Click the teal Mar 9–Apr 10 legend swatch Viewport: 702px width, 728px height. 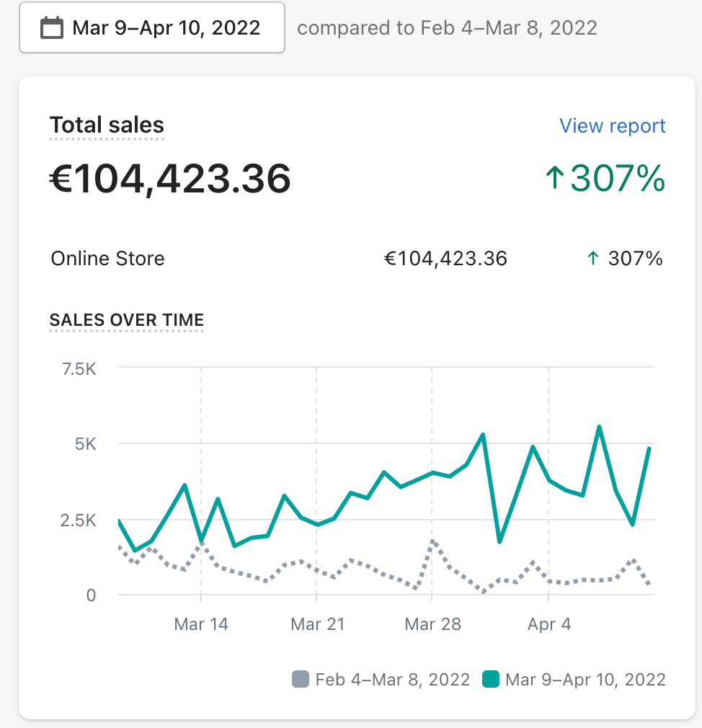coord(491,679)
